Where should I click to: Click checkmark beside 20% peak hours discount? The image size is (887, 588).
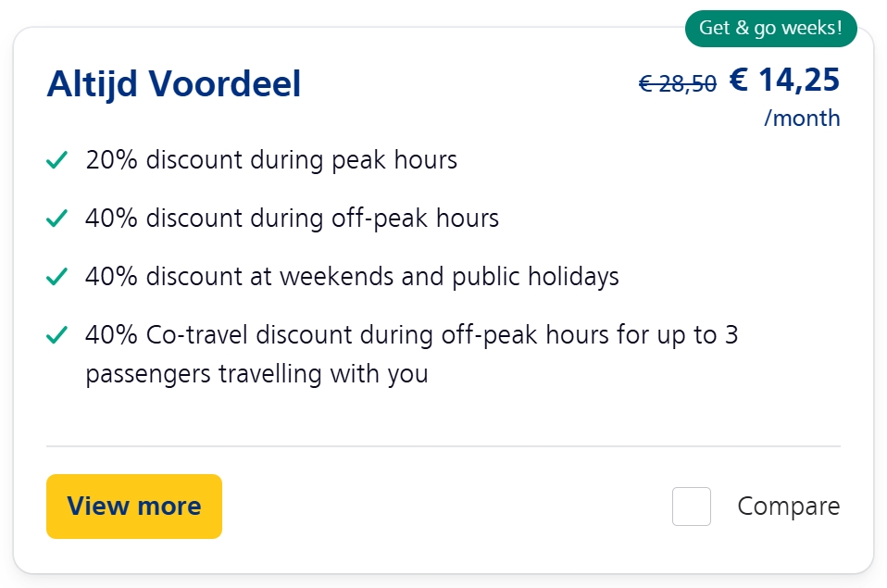(56, 161)
